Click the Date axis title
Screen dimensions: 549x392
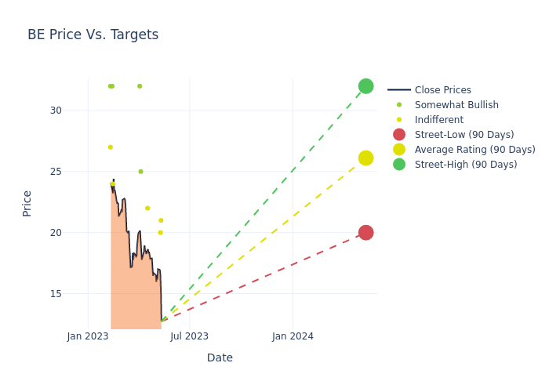[x=220, y=358]
